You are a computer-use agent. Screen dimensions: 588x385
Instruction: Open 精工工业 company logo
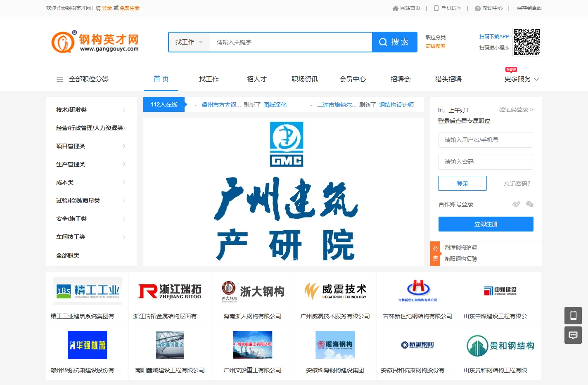coord(88,291)
